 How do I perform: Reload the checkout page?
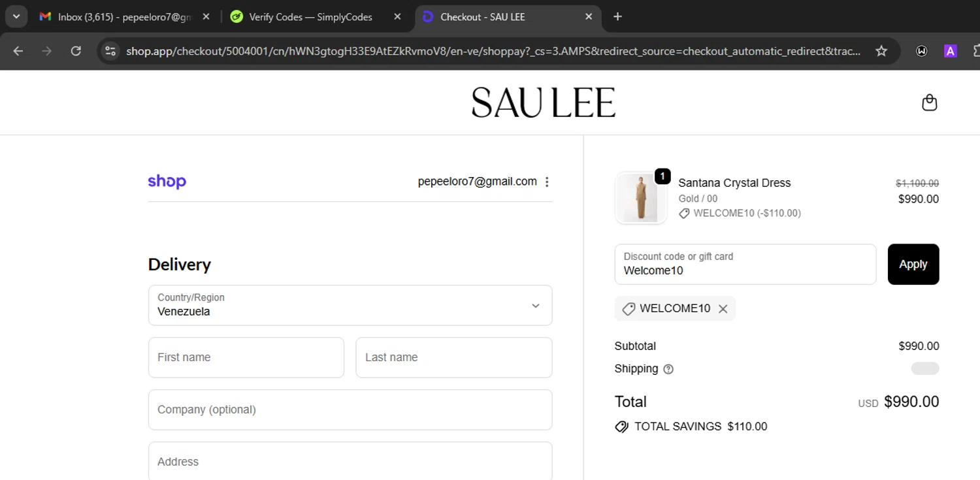pos(76,51)
